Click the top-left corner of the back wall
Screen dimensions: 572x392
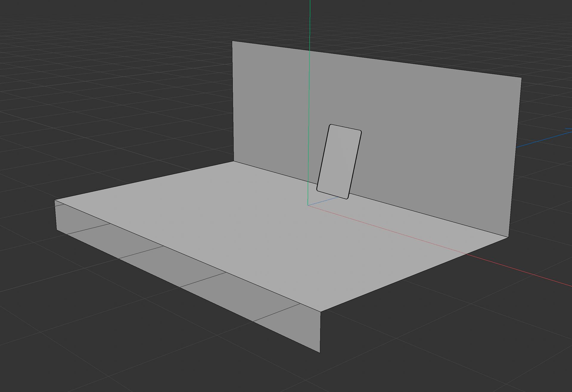point(232,41)
